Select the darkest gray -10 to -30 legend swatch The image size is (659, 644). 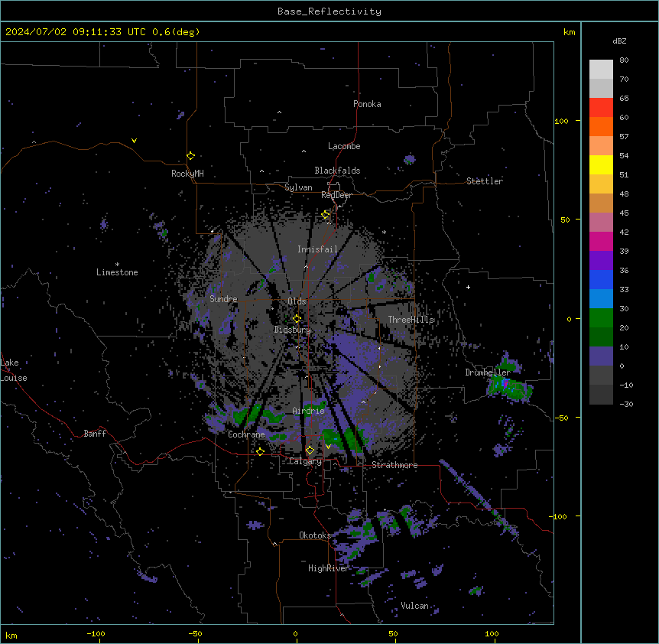pyautogui.click(x=601, y=395)
